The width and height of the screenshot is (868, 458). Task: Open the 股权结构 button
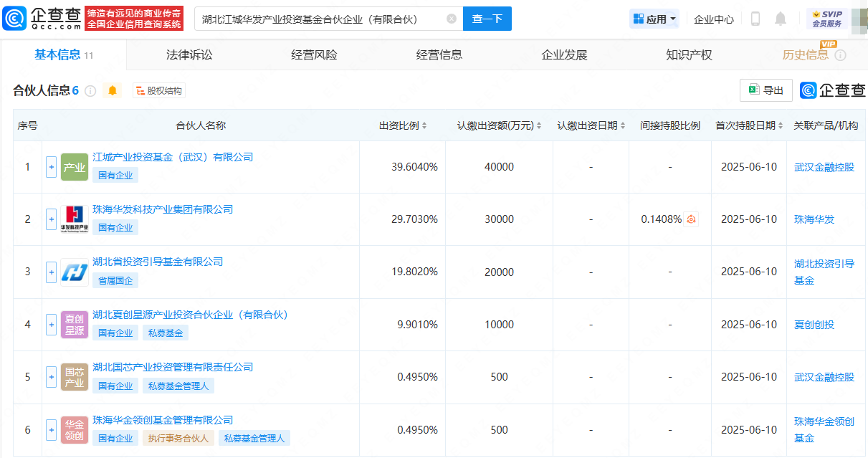click(x=159, y=91)
